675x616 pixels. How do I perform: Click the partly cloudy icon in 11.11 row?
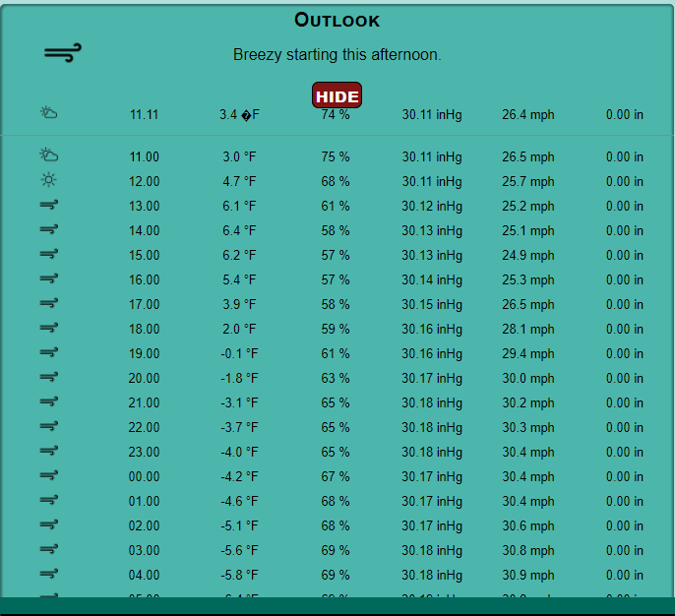click(48, 113)
